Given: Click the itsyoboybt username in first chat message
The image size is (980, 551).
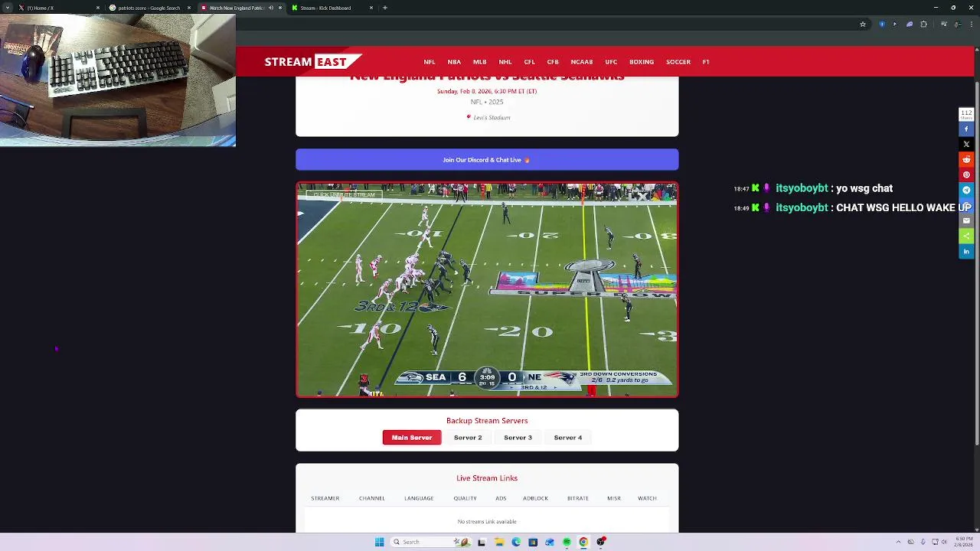Looking at the screenshot, I should tap(802, 188).
